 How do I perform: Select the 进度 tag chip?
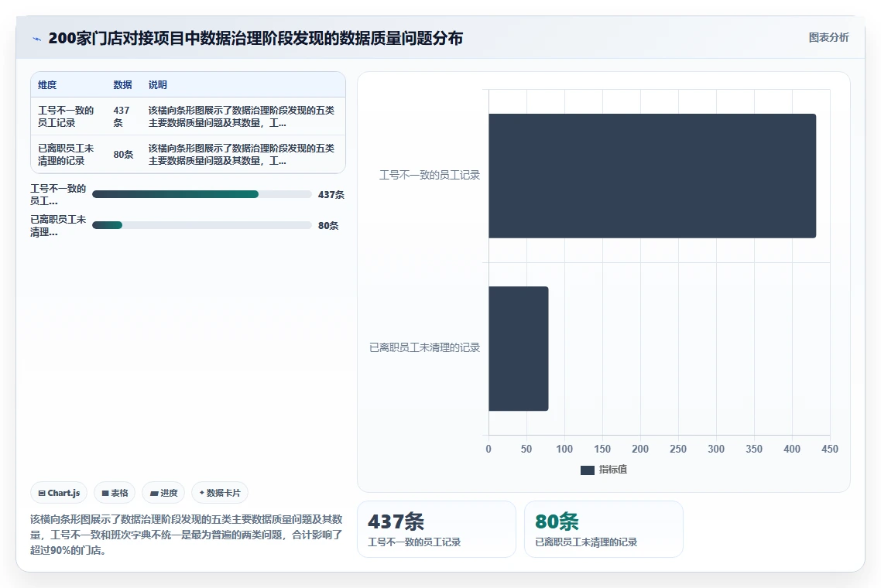pyautogui.click(x=163, y=493)
